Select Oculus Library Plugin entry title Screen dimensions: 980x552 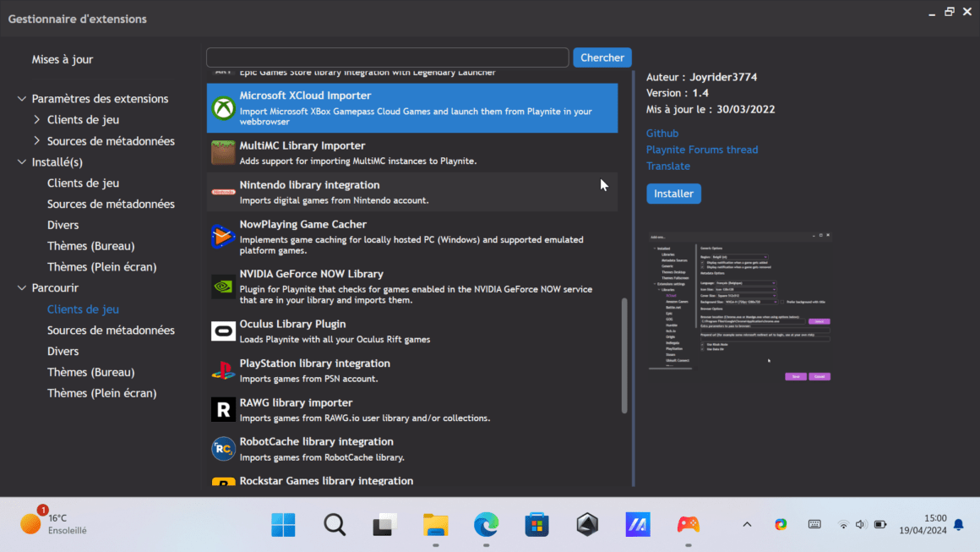tap(292, 324)
